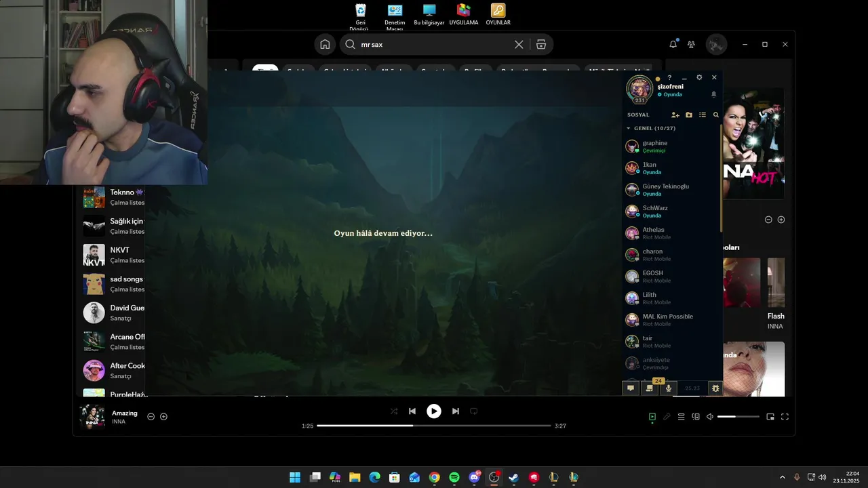Create a new friend folder in Sosyal panel
The width and height of the screenshot is (868, 488).
[x=689, y=115]
